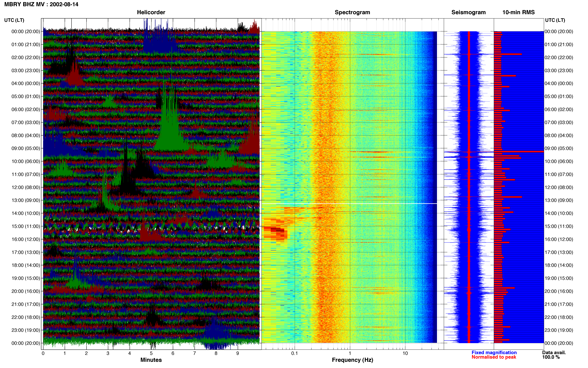The height and width of the screenshot is (368, 588).
Task: Click minute tick label '5' under helicorder
Action: [x=151, y=353]
